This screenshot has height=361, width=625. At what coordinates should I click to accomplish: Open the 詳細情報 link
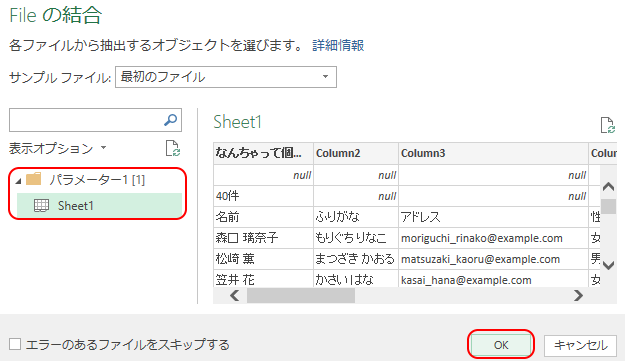pos(338,45)
